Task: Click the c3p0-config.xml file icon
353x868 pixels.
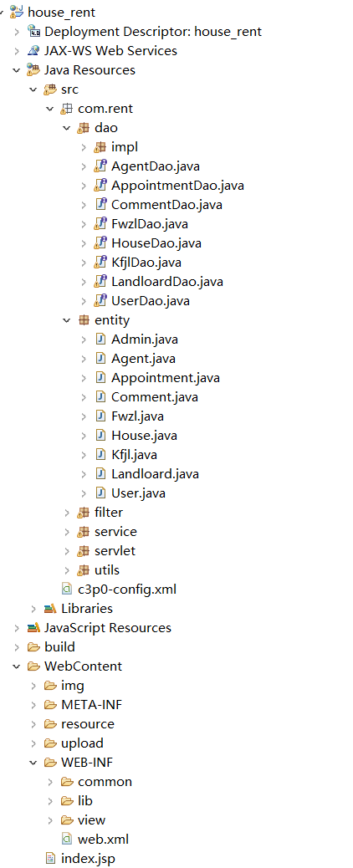Action: point(67,589)
